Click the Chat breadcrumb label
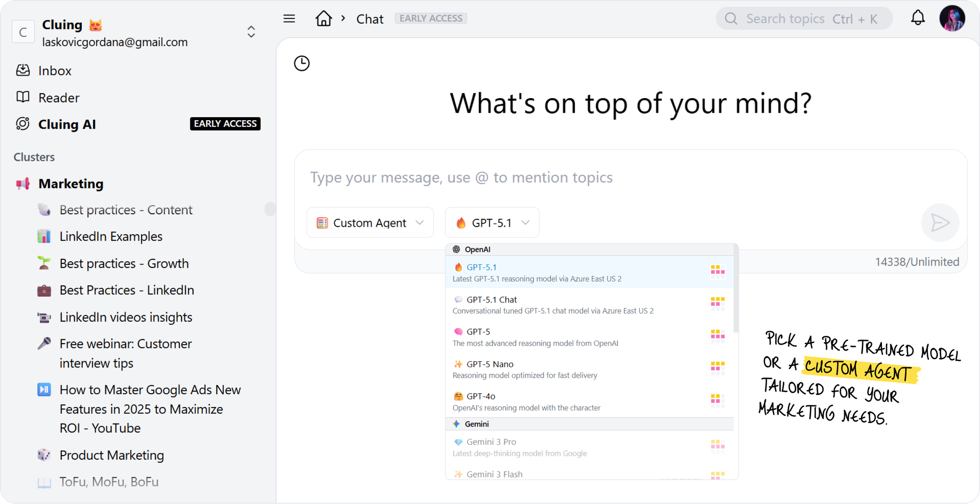980x504 pixels. [370, 19]
